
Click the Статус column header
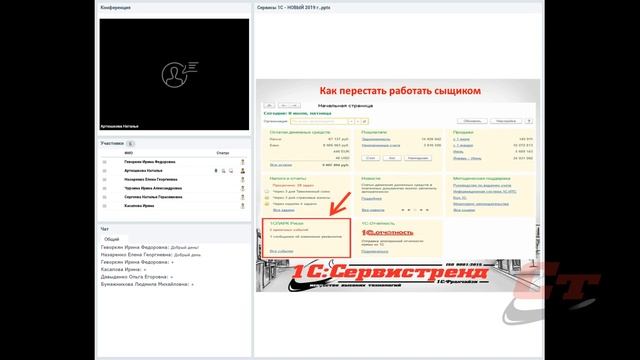pos(222,153)
